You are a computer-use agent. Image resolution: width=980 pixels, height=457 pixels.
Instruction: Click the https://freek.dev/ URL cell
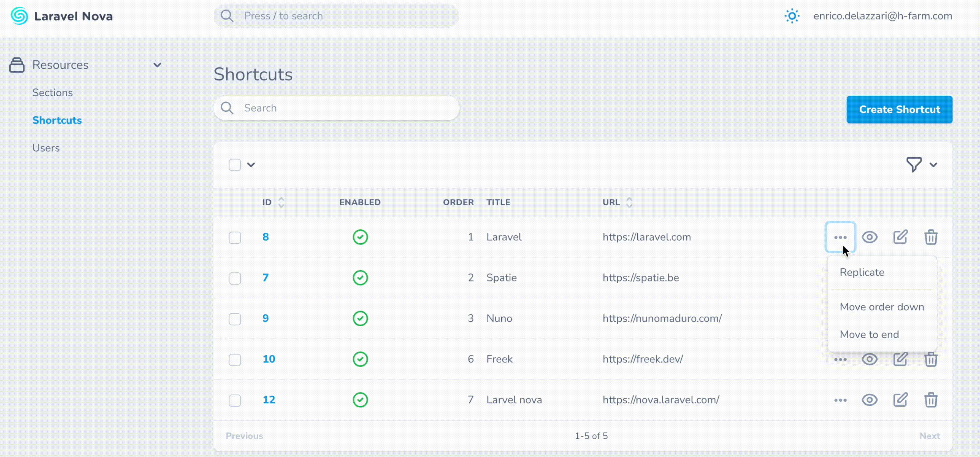643,359
